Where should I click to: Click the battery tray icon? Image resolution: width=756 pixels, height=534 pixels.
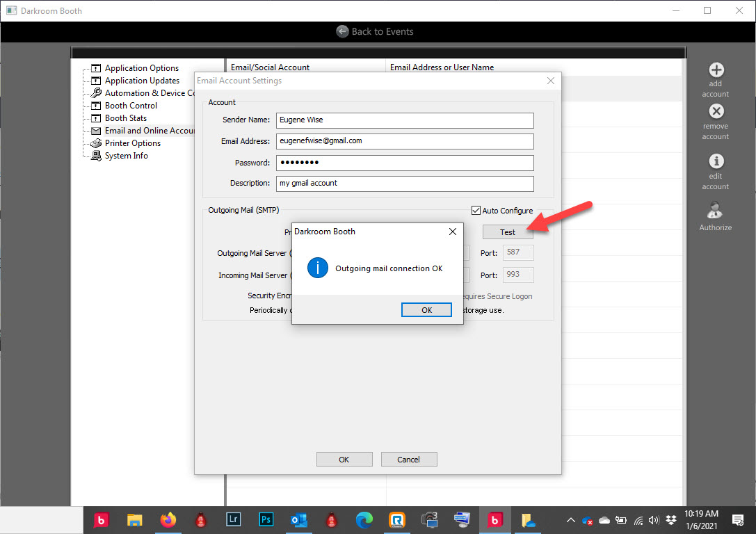pos(621,521)
